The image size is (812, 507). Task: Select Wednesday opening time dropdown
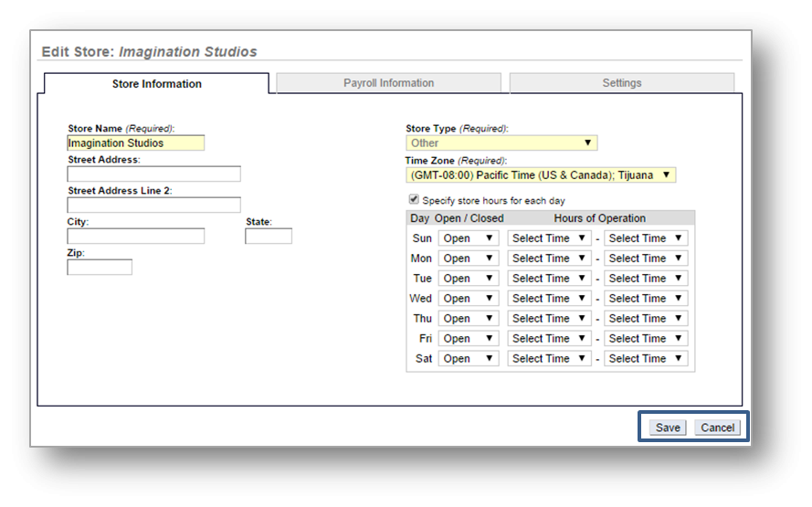point(549,299)
